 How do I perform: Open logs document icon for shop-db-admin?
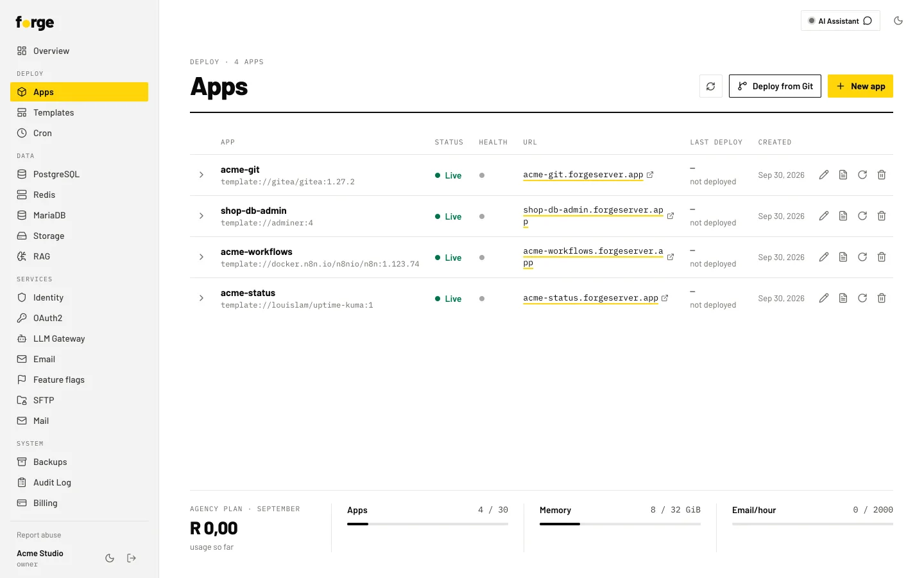[x=843, y=216]
